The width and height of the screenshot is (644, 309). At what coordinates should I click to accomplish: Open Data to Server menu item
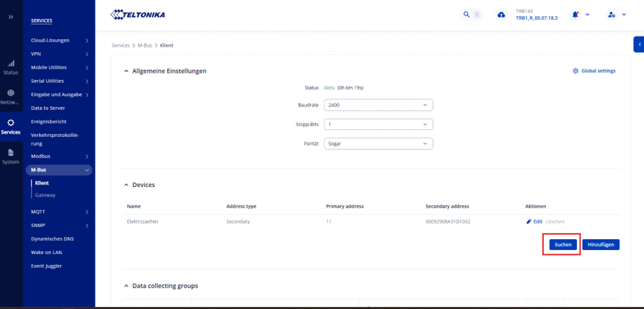click(x=48, y=108)
